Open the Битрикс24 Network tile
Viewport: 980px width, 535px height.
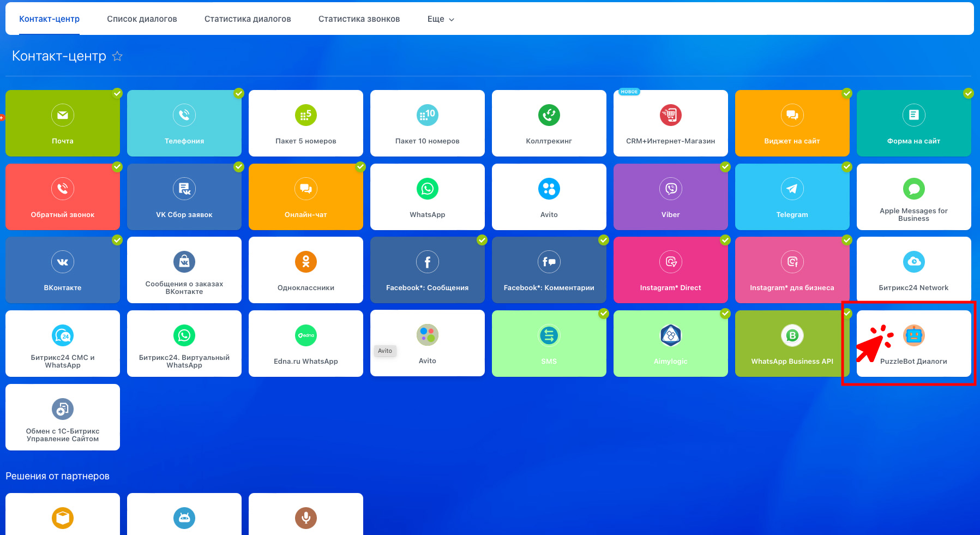[x=914, y=270]
